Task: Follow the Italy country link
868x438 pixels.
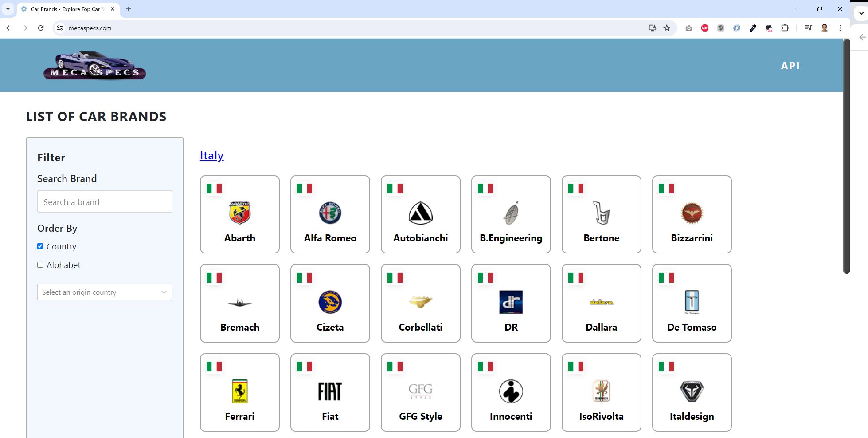Action: pyautogui.click(x=211, y=155)
